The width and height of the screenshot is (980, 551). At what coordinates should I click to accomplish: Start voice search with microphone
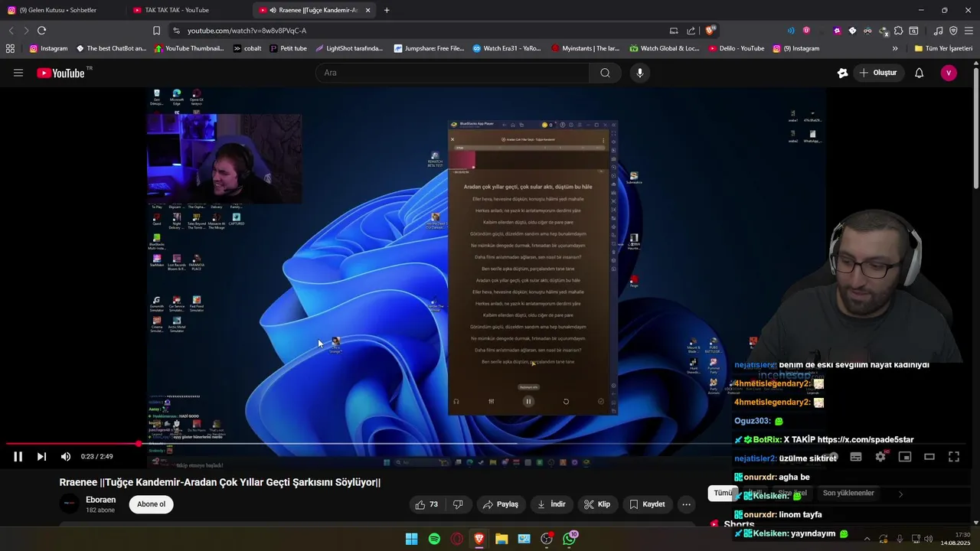click(640, 73)
